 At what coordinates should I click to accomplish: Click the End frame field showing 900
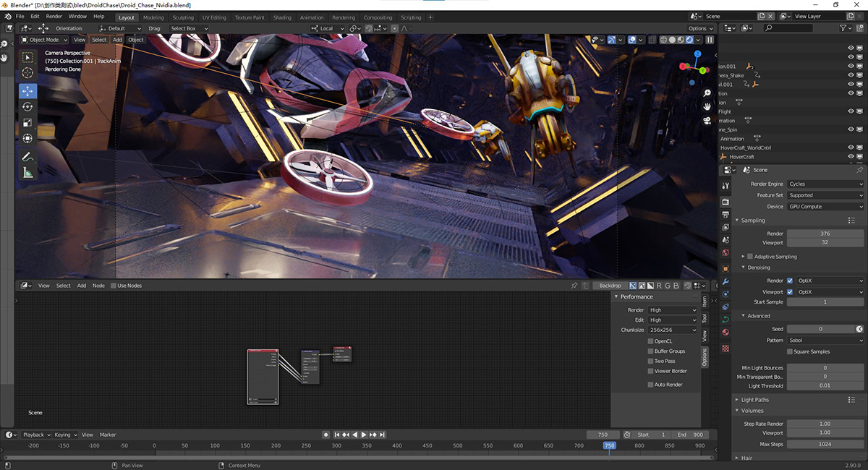click(x=689, y=435)
